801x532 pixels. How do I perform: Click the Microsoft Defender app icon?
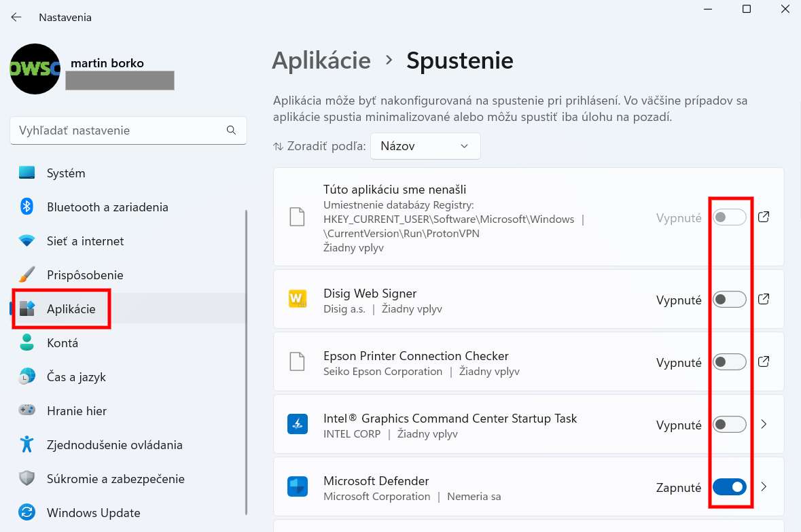(298, 486)
